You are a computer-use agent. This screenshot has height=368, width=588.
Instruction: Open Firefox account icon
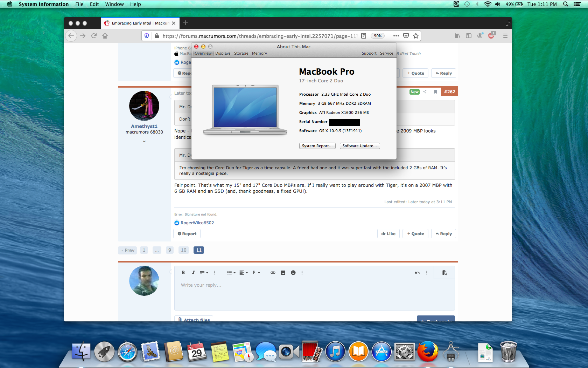pos(480,36)
